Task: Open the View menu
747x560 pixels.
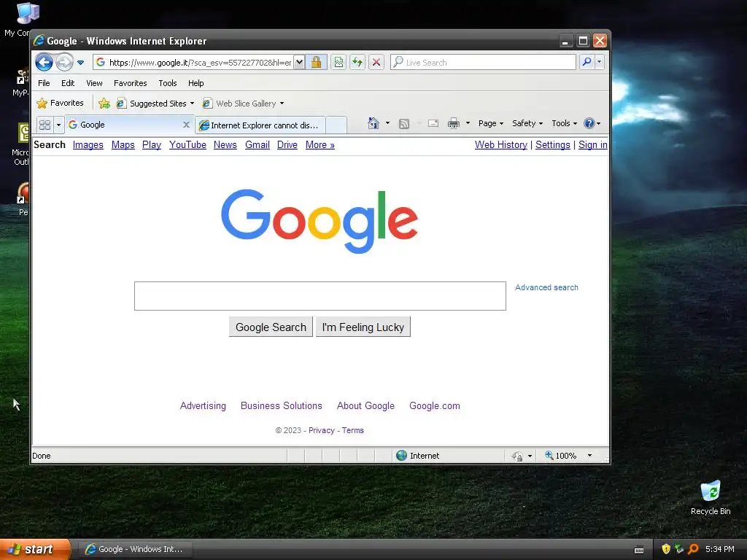Action: pos(94,83)
